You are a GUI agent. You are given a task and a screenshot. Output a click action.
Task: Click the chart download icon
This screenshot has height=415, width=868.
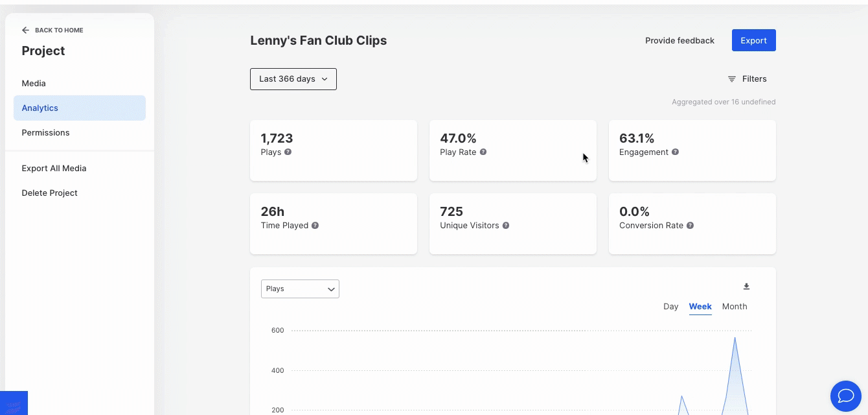[x=746, y=287]
